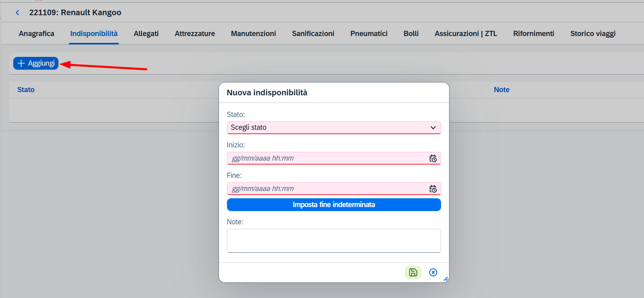Viewport: 644px width, 298px height.
Task: Cancel the dialog with the circled X icon
Action: [433, 272]
